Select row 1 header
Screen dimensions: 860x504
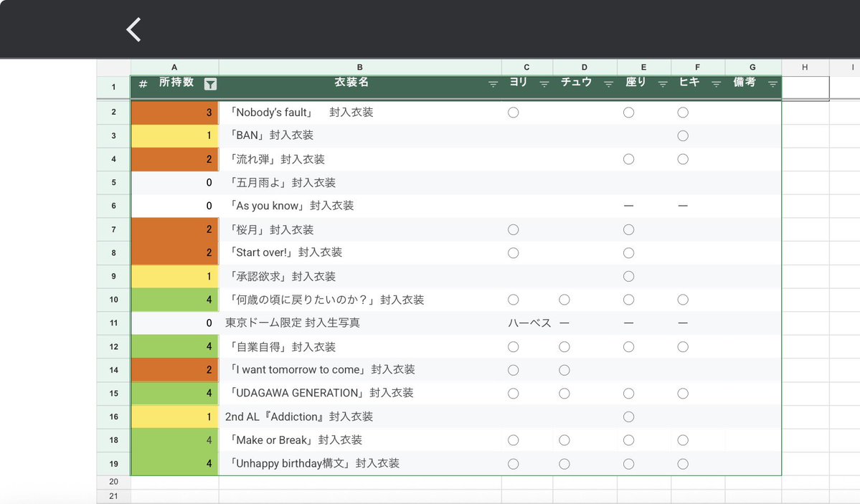click(x=113, y=87)
